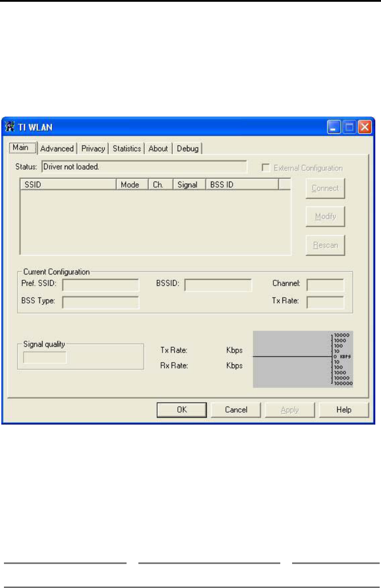Click the Tx Rate field in Current Configuration
381x588 pixels.
[325, 303]
